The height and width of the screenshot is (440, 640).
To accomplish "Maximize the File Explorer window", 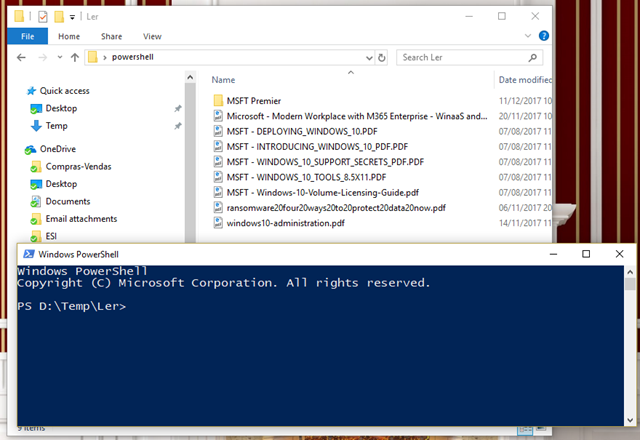I will coord(502,16).
